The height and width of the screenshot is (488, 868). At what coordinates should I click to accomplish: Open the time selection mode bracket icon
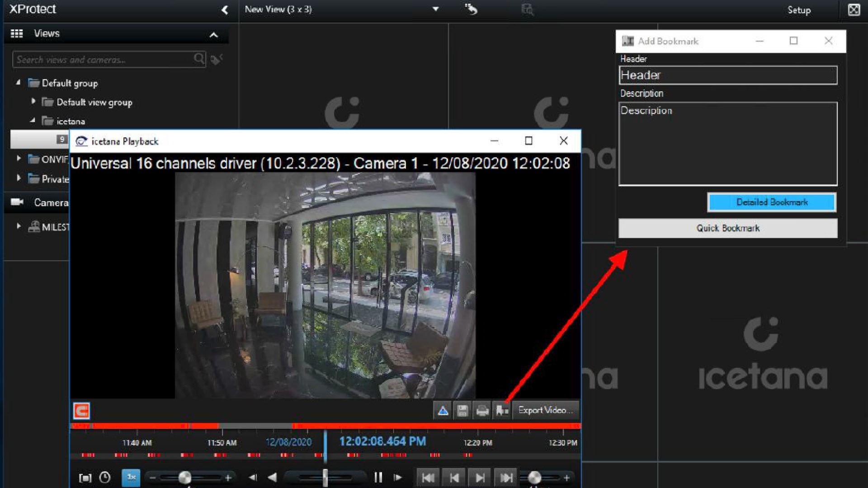(x=85, y=478)
